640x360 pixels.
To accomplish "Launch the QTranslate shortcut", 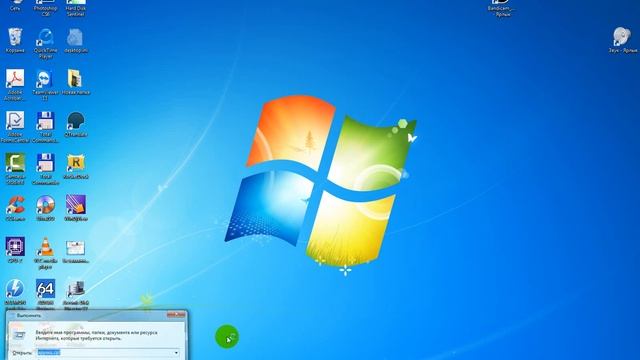I will coord(76,124).
